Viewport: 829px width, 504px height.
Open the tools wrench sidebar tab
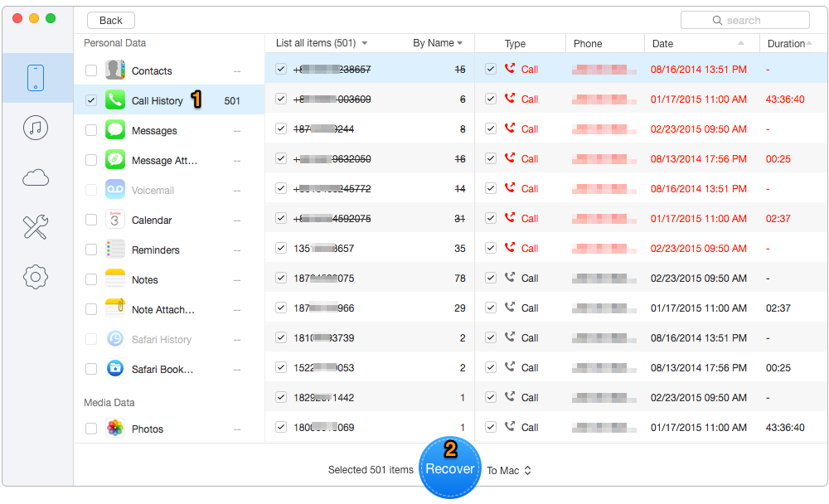pos(36,227)
